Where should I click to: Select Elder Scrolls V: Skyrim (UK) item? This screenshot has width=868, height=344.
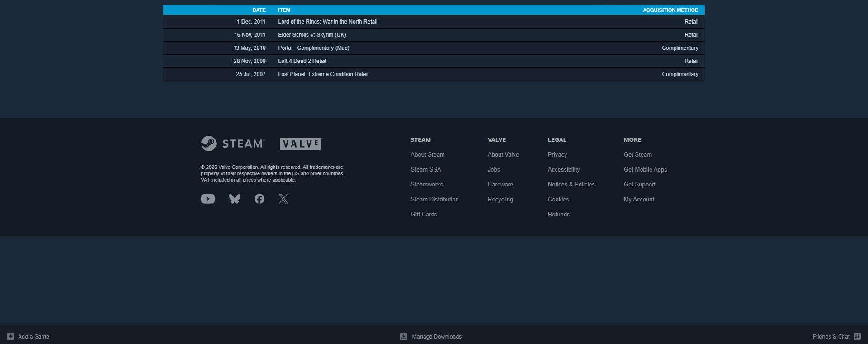pyautogui.click(x=312, y=35)
